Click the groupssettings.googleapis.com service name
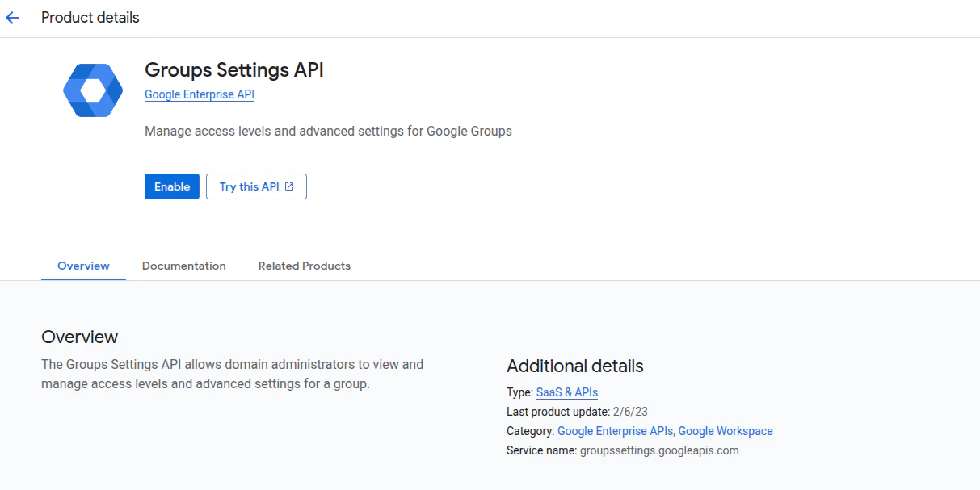This screenshot has height=490, width=980. [659, 450]
